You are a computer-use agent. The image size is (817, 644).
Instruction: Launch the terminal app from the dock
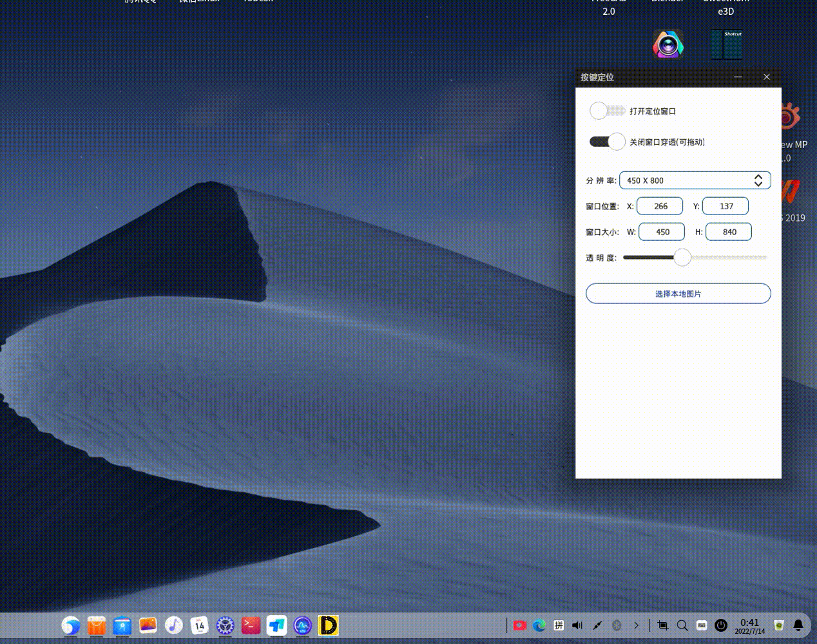(x=251, y=625)
